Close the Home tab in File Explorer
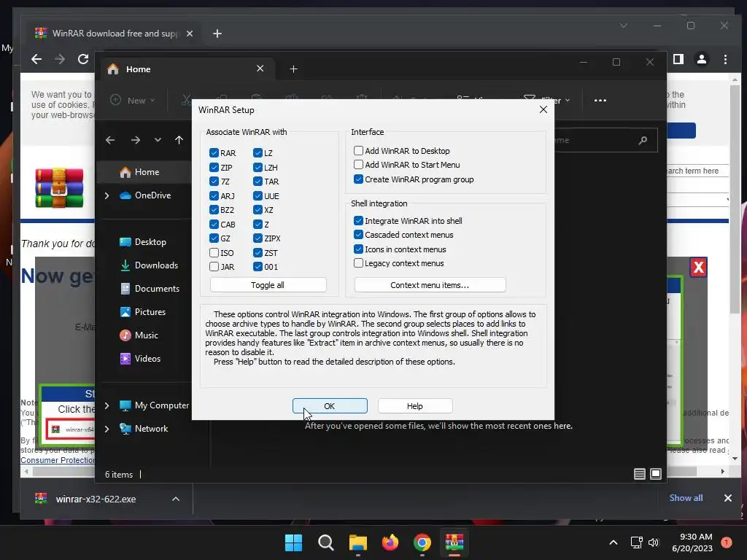The image size is (747, 560). pos(260,69)
